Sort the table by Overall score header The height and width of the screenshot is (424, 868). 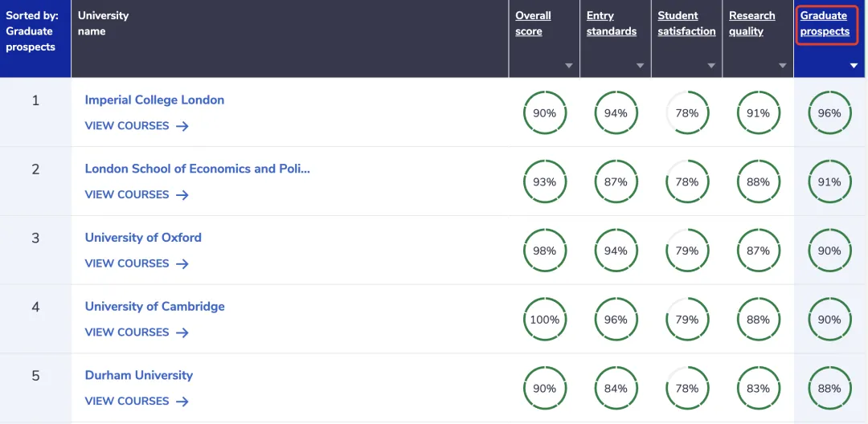pyautogui.click(x=533, y=23)
